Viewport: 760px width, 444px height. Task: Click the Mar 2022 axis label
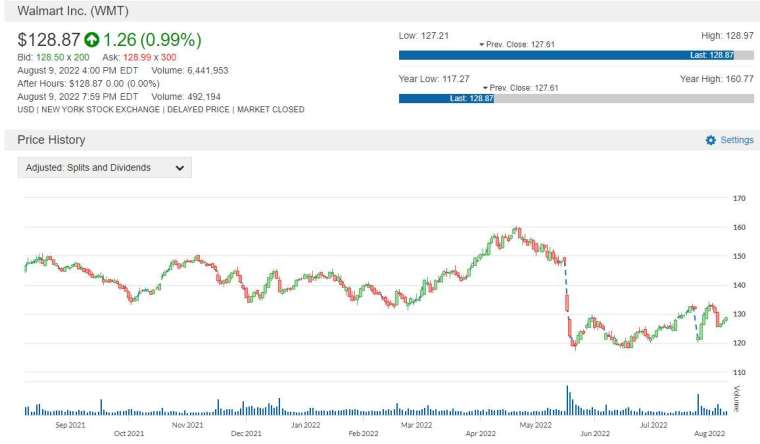pyautogui.click(x=416, y=425)
